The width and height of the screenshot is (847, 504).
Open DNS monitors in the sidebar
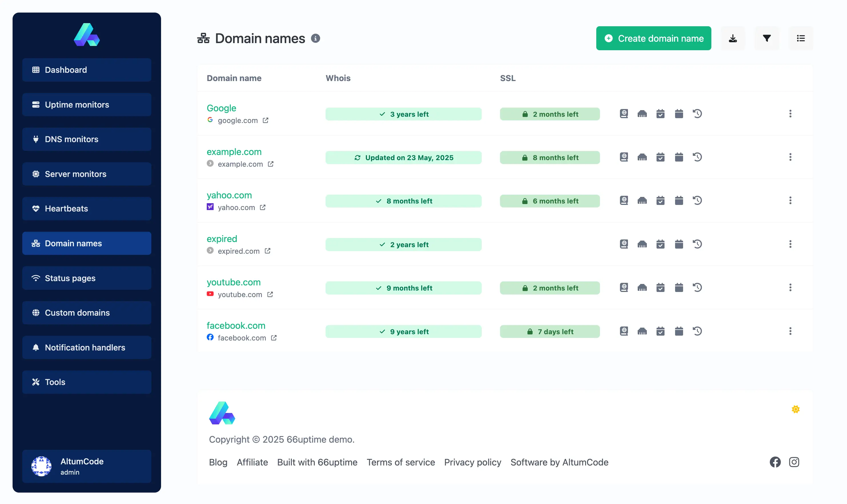87,139
